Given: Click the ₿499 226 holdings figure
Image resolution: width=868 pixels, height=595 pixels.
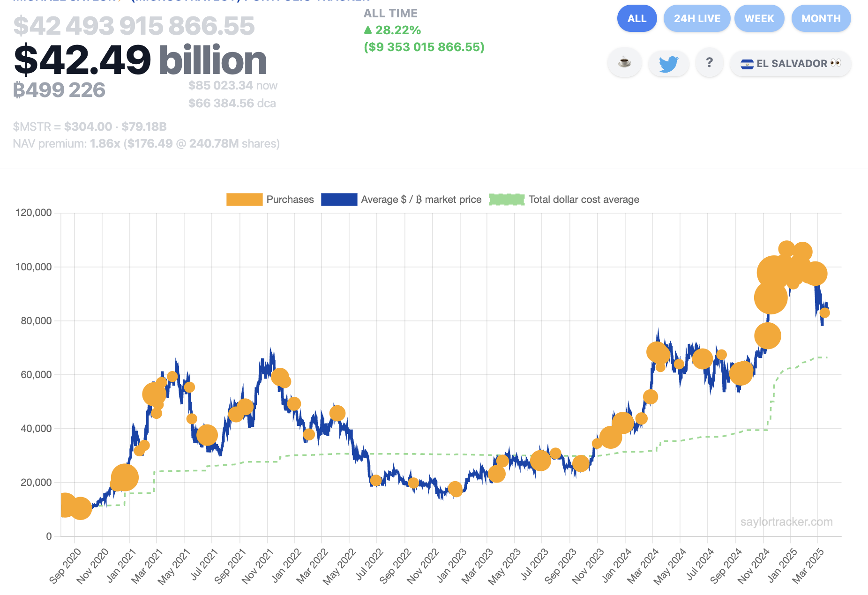Looking at the screenshot, I should click(x=59, y=90).
